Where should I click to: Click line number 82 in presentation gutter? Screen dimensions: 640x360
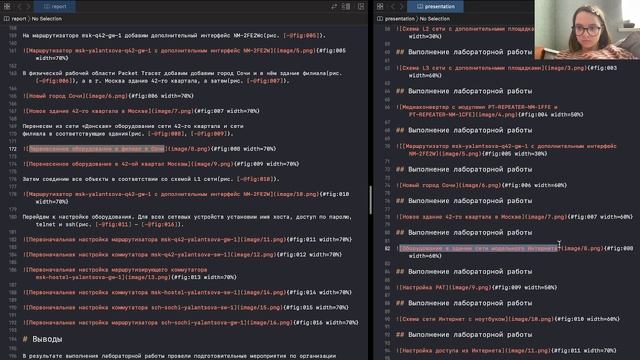coord(387,248)
